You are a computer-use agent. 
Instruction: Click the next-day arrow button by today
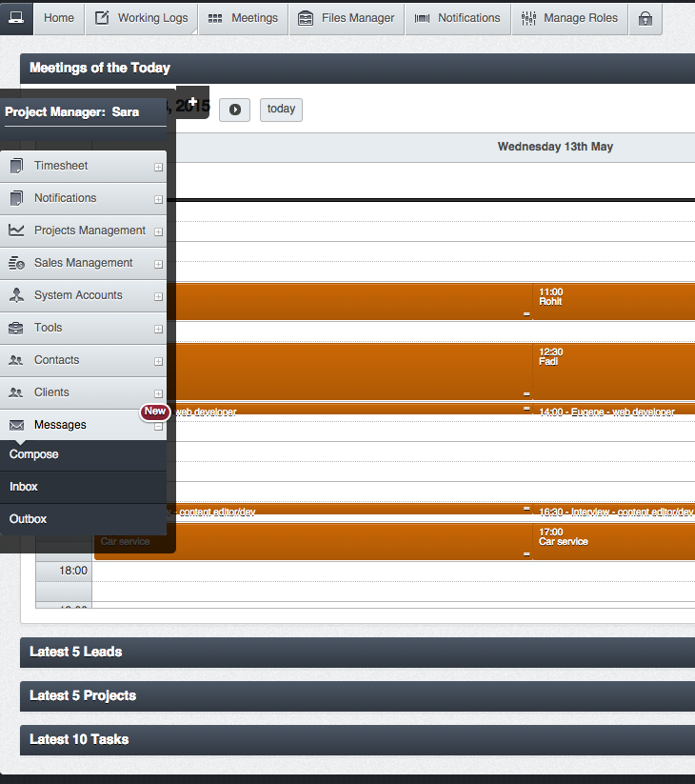[x=234, y=110]
